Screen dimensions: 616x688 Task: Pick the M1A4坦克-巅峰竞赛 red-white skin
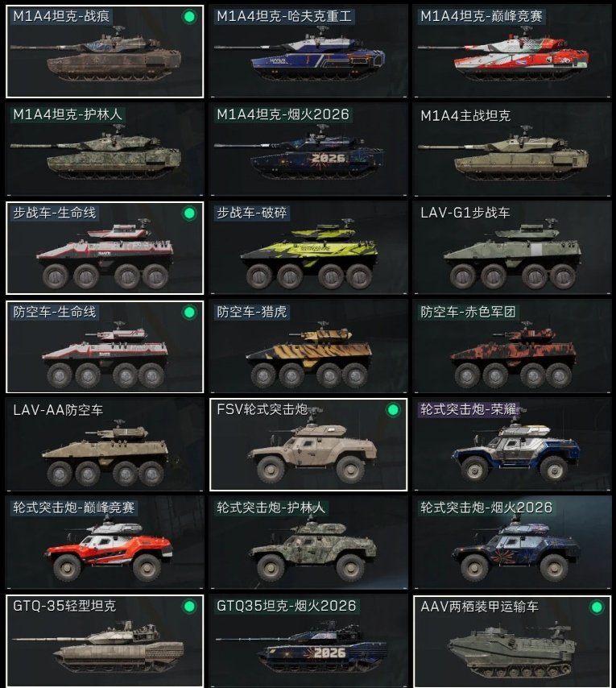click(512, 52)
